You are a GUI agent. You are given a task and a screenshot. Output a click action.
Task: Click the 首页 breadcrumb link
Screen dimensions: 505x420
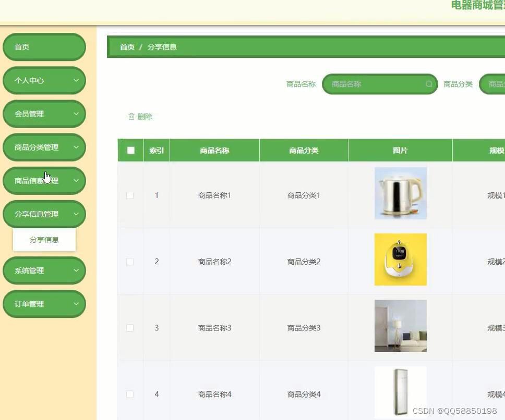click(127, 46)
